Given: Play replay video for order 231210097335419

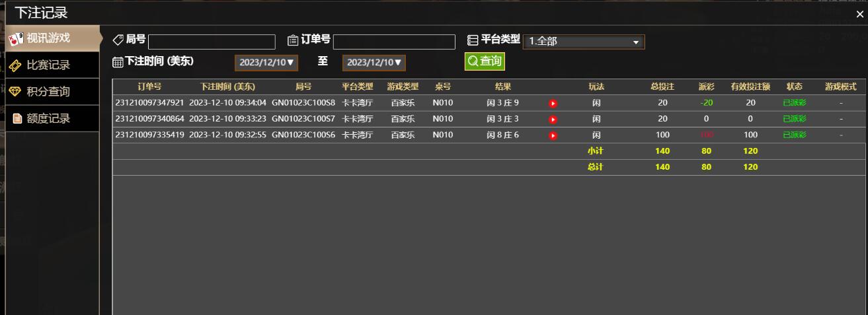Looking at the screenshot, I should coord(553,135).
